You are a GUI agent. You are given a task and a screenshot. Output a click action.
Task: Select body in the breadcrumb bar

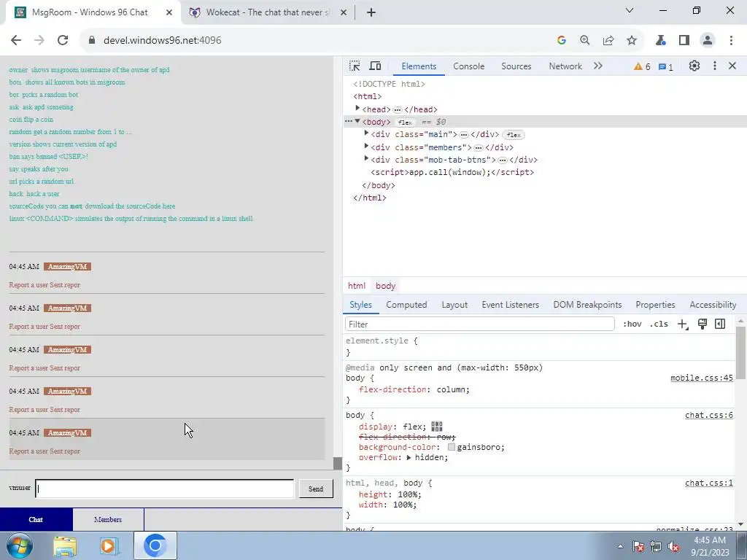385,286
